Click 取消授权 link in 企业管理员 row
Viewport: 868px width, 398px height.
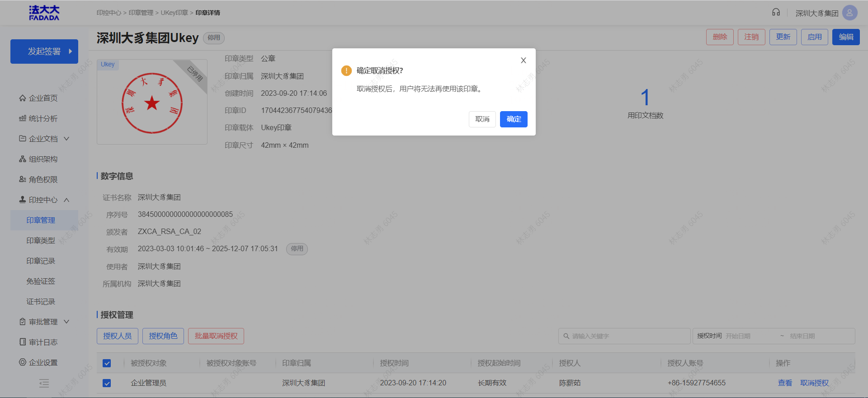tap(815, 383)
